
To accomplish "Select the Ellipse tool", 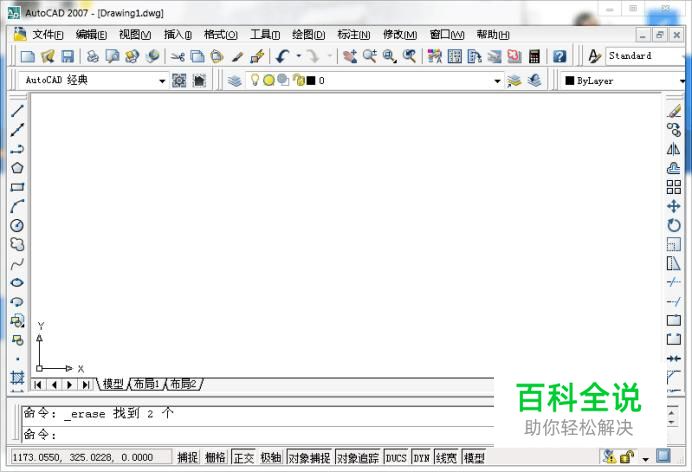I will (x=17, y=283).
